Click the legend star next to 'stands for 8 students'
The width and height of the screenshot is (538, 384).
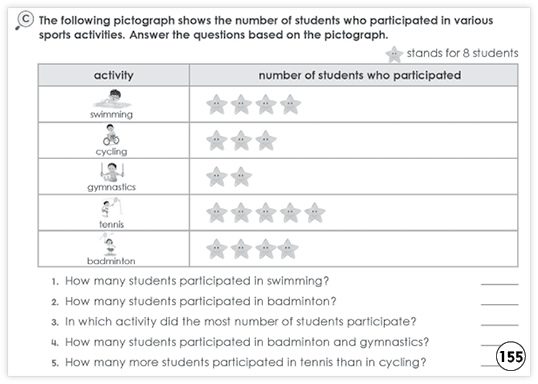tap(394, 54)
